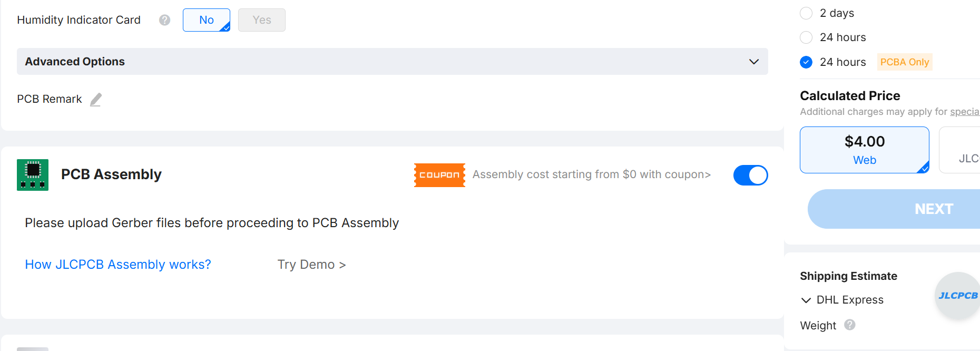The height and width of the screenshot is (351, 980).
Task: Edit PCB Remark with the pencil icon
Action: [x=96, y=100]
